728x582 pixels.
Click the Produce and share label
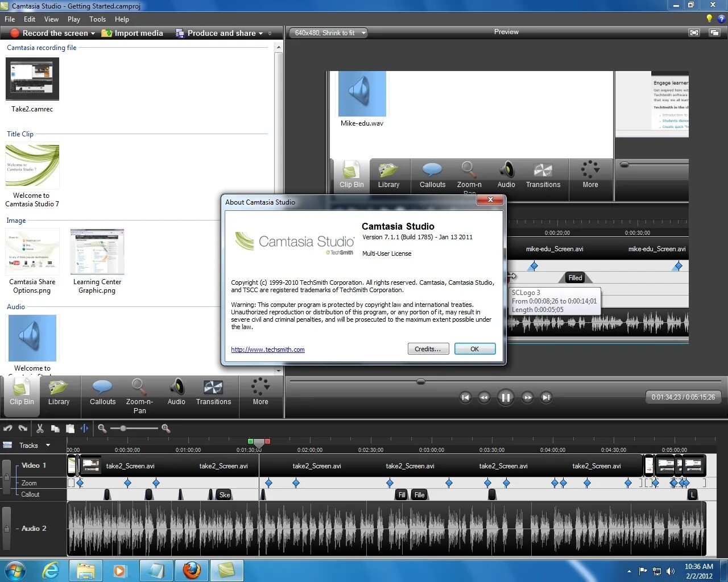pos(221,33)
